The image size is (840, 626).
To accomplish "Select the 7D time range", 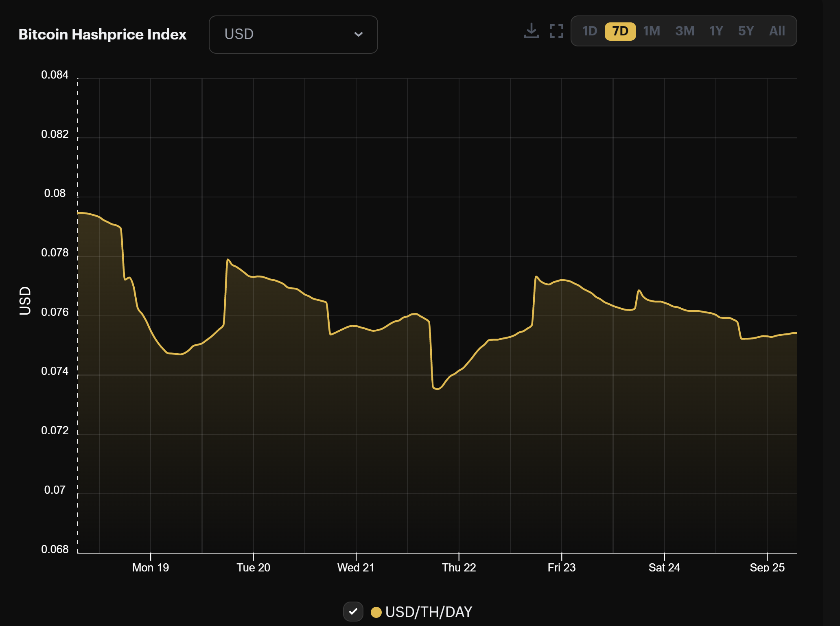I will tap(620, 31).
